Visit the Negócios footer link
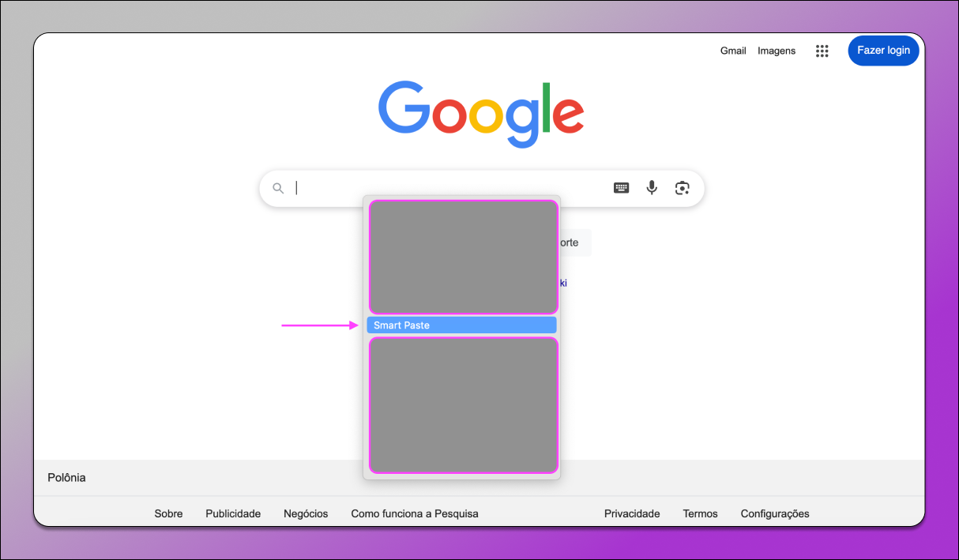959x560 pixels. [306, 513]
